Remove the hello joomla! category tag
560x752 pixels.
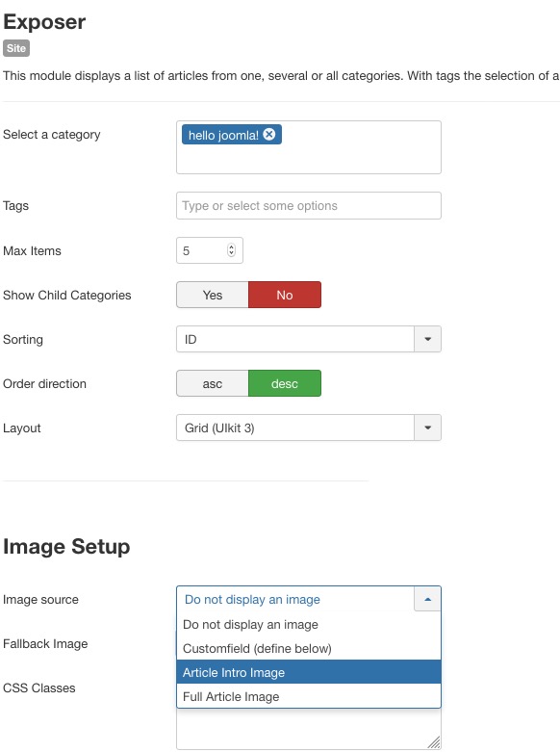[x=269, y=134]
